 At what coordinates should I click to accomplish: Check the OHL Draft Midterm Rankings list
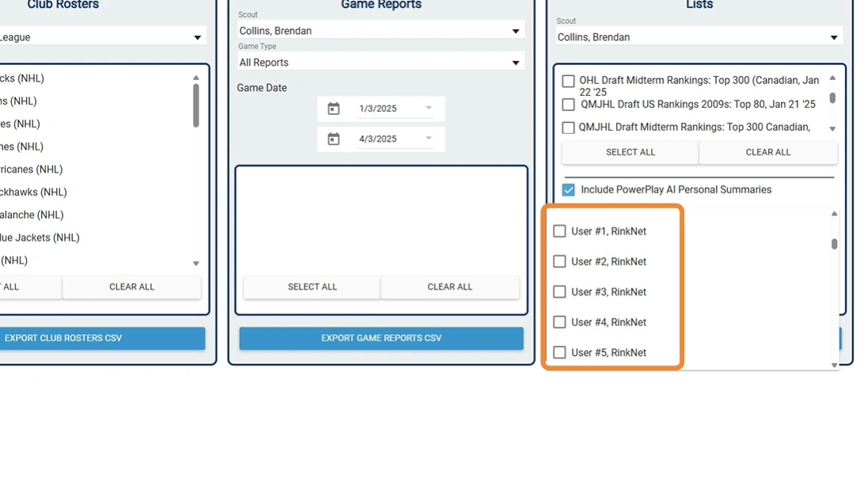coord(569,82)
